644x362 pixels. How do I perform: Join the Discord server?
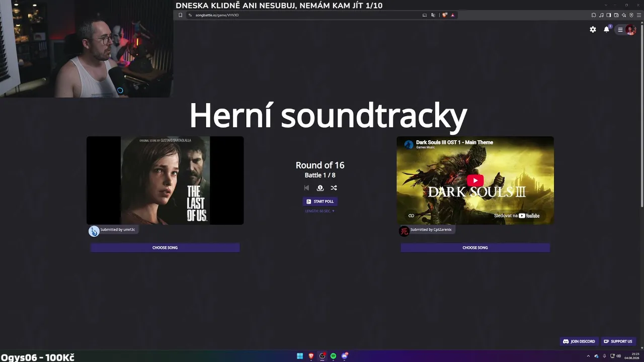pyautogui.click(x=579, y=341)
